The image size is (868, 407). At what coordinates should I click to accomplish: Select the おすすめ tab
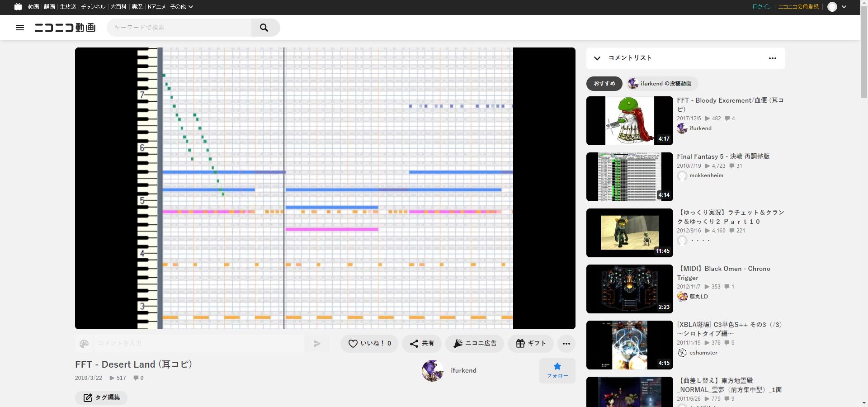coord(604,84)
